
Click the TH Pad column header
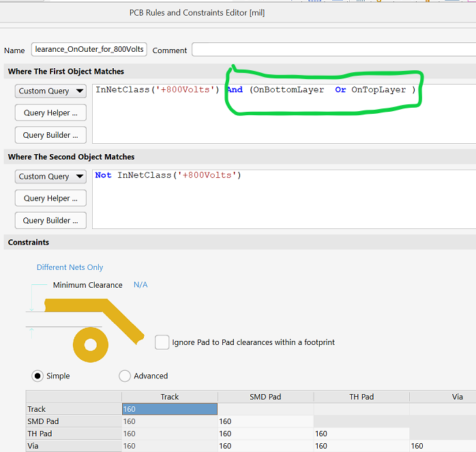pos(361,397)
